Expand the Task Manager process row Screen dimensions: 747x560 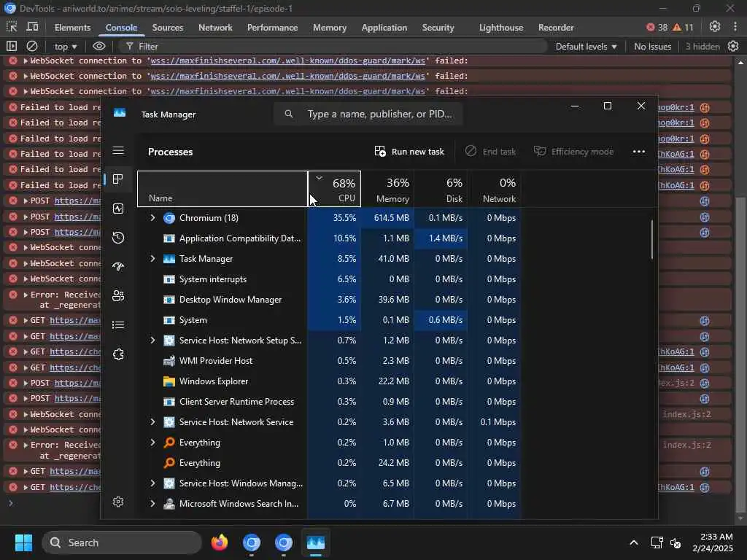click(x=152, y=259)
